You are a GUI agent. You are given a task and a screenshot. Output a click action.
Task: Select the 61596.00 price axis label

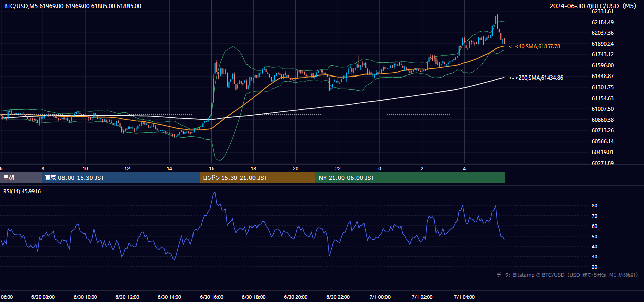pyautogui.click(x=602, y=65)
